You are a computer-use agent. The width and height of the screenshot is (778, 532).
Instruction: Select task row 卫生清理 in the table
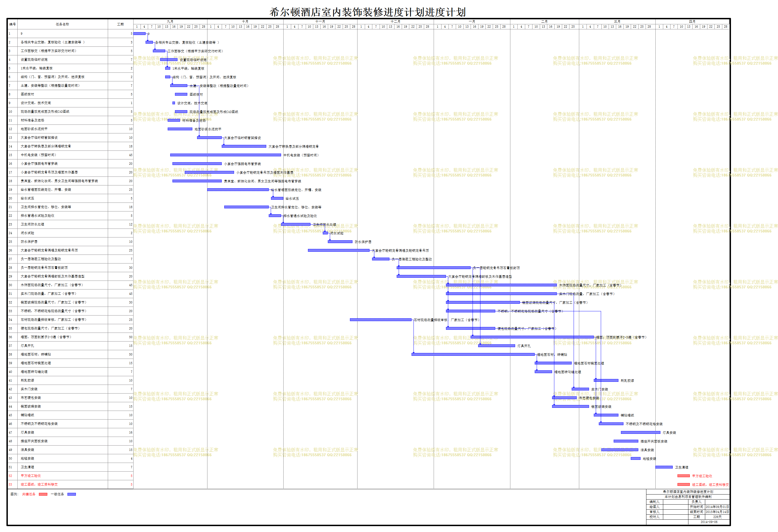pyautogui.click(x=70, y=467)
